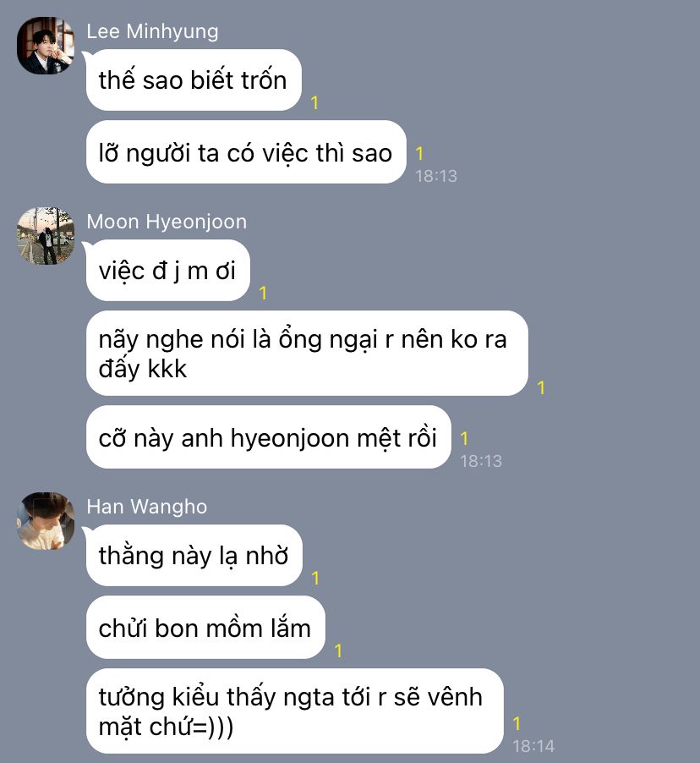Tap the message "thằng này lạ nhờ"
The width and height of the screenshot is (700, 763).
194,555
